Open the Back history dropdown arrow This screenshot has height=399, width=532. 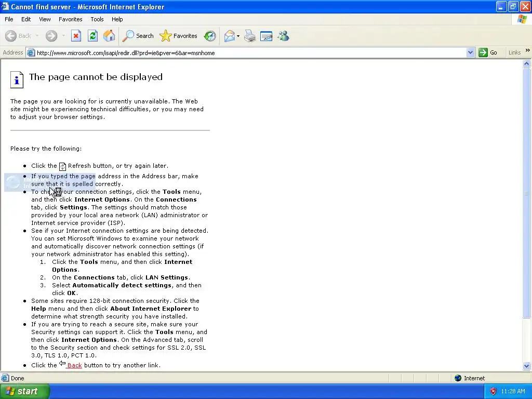[37, 36]
